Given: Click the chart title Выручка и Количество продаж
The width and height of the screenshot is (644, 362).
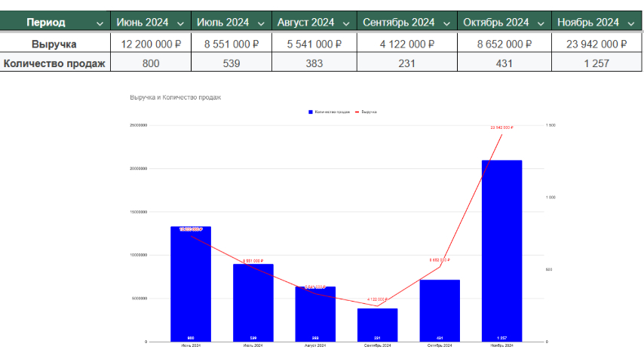Looking at the screenshot, I should pyautogui.click(x=176, y=97).
